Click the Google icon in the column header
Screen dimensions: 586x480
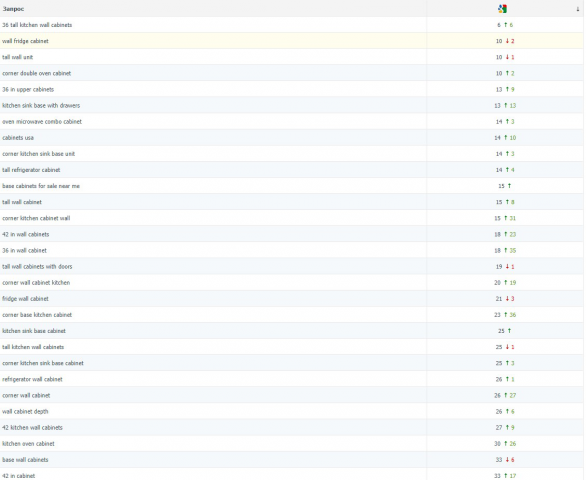pyautogui.click(x=503, y=9)
